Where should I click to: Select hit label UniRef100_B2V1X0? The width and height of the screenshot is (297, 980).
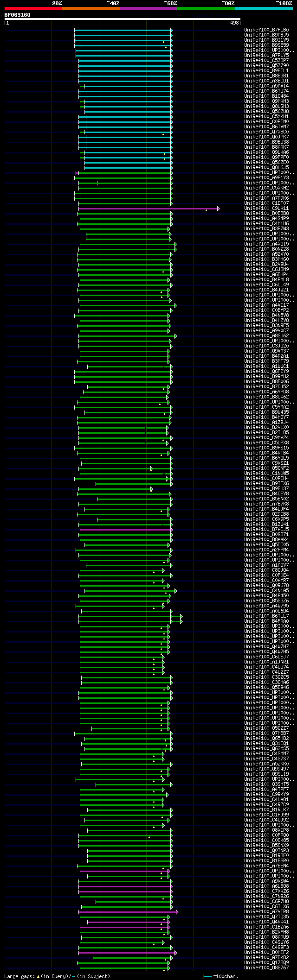click(266, 428)
